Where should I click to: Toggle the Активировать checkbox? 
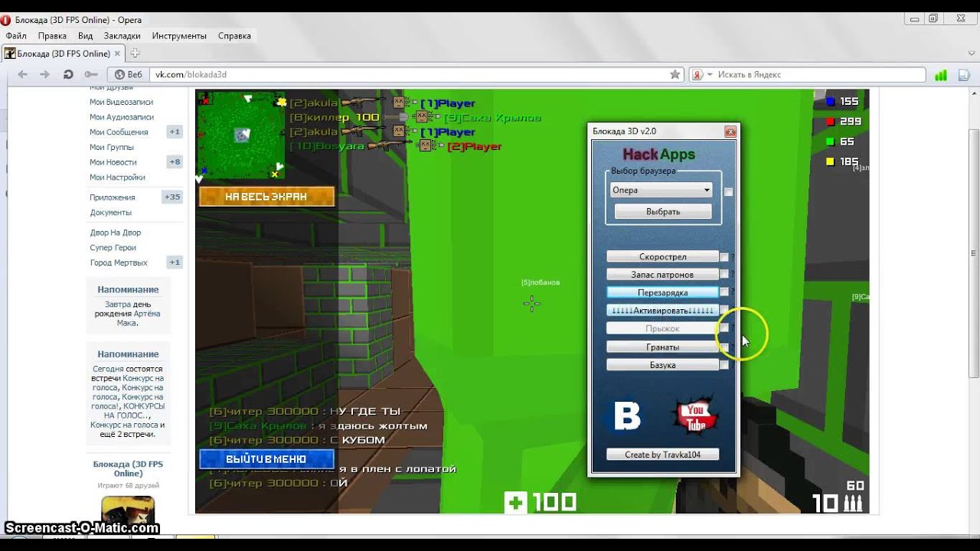(x=724, y=311)
